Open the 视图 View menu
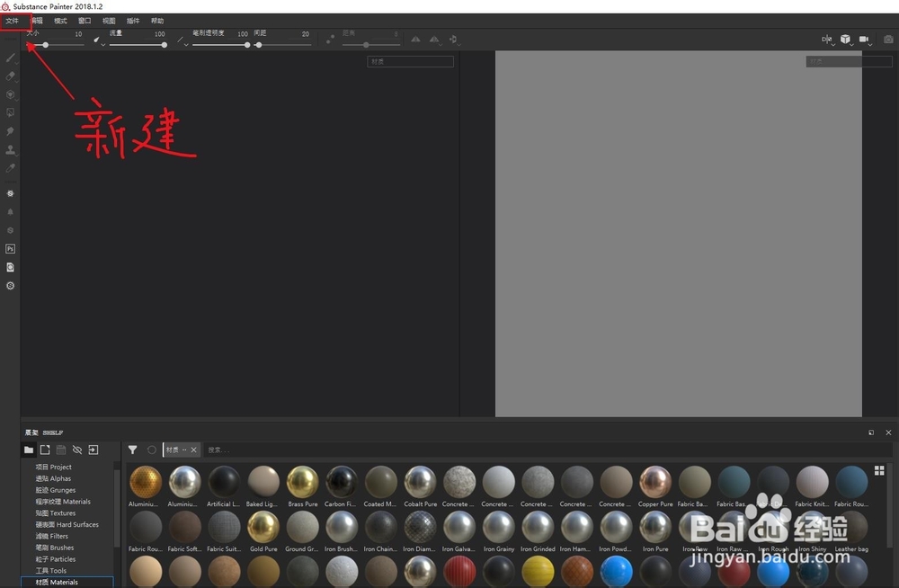899x588 pixels. tap(109, 21)
